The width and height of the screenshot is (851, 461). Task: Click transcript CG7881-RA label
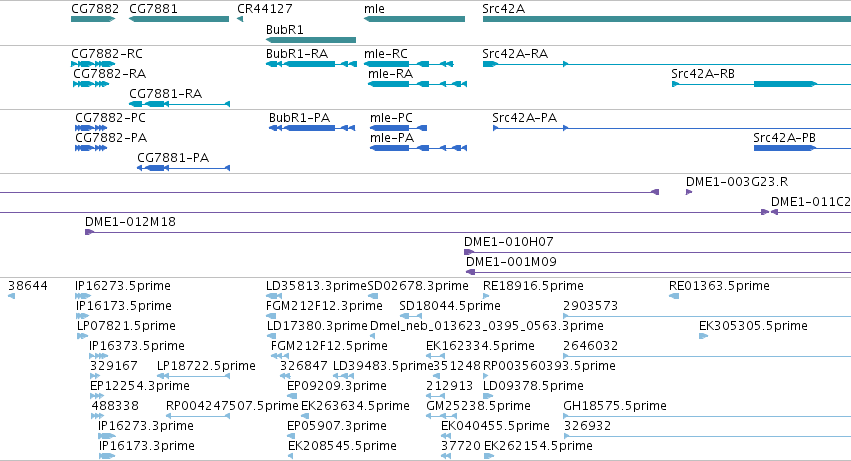(x=166, y=94)
